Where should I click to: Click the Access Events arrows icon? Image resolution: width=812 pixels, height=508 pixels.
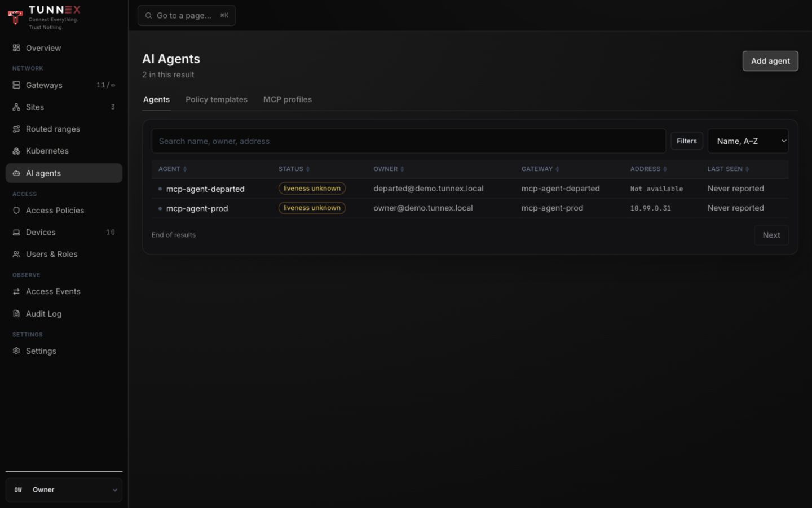pyautogui.click(x=16, y=292)
